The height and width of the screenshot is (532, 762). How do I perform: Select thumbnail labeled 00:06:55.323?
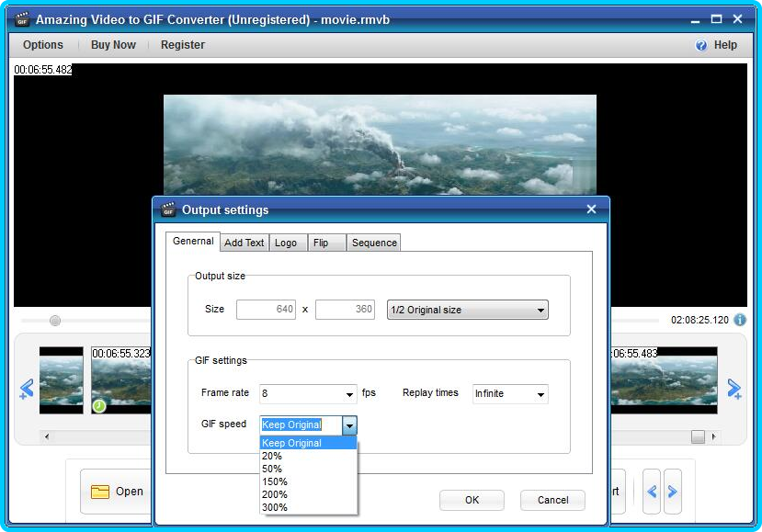(x=121, y=380)
